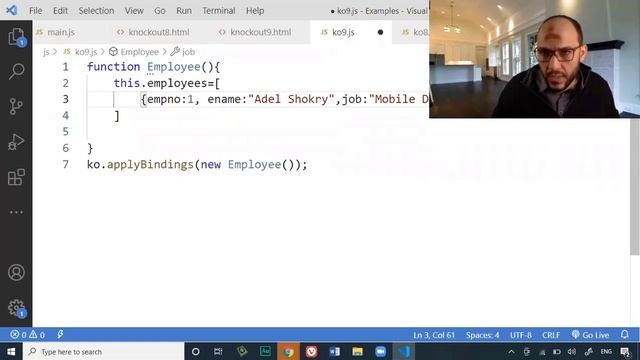Open the Extensions view
640x360 pixels.
point(16,177)
